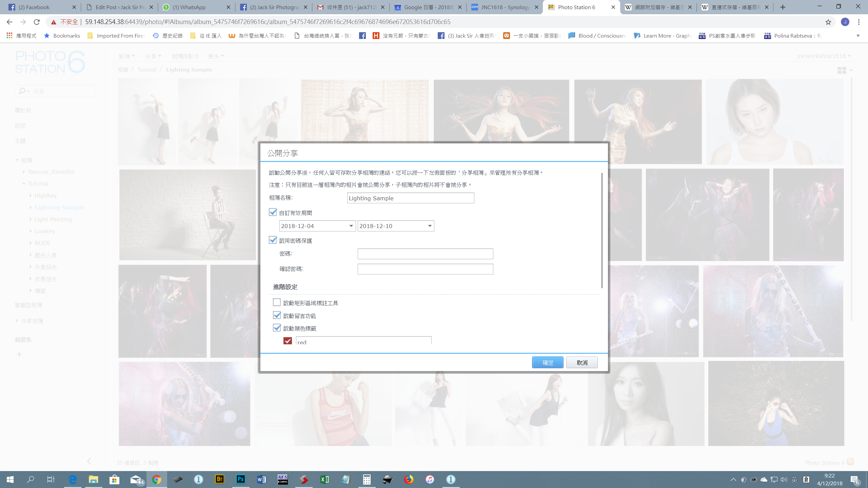The width and height of the screenshot is (868, 488).
Task: Bookmark page with star icon
Action: (x=828, y=22)
